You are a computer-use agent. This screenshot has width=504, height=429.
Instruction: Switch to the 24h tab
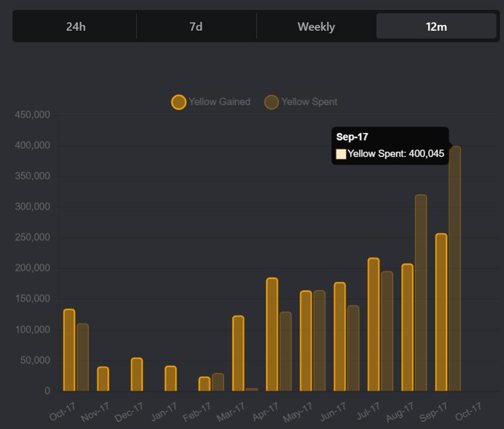76,27
